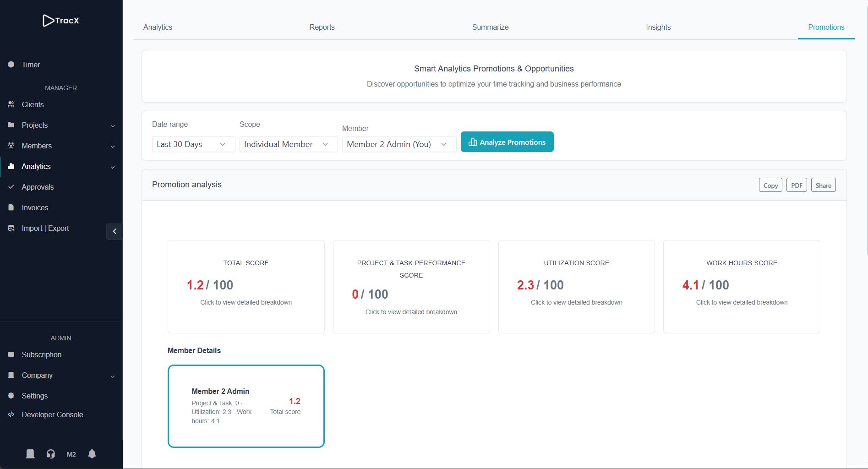Expand the Company submenu chevron

113,376
